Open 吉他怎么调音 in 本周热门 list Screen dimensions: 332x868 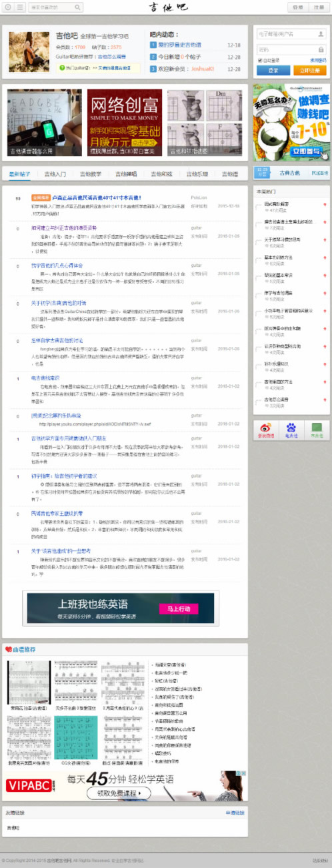(277, 399)
